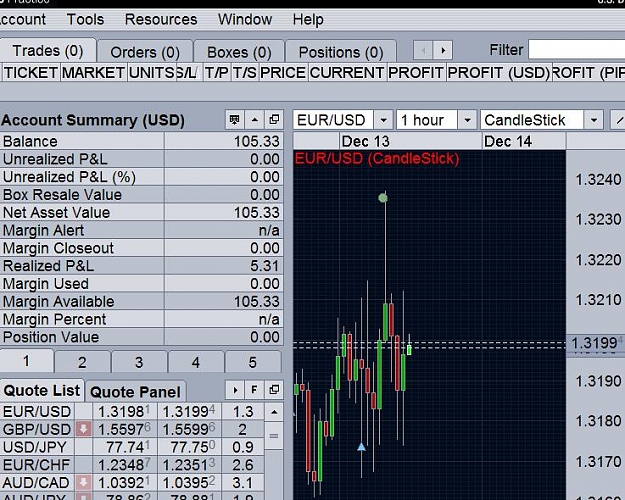Screen dimensions: 625x500
Task: Click EUR/USD bid price 1.3198
Action: [x=124, y=411]
